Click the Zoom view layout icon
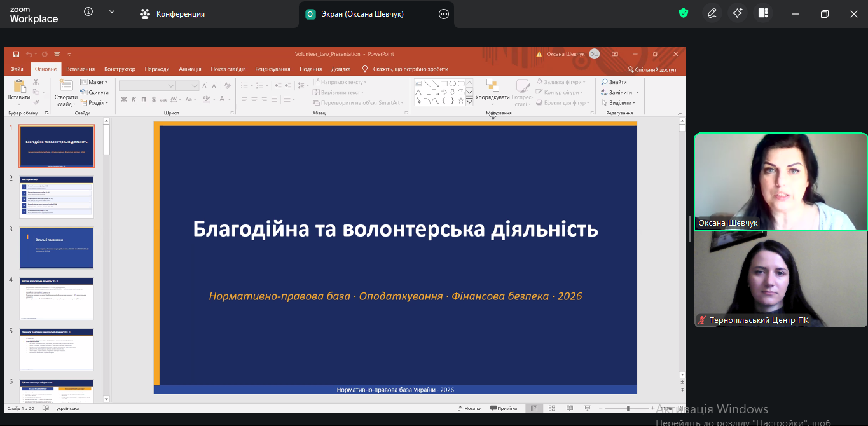Viewport: 868px width, 426px height. (763, 13)
